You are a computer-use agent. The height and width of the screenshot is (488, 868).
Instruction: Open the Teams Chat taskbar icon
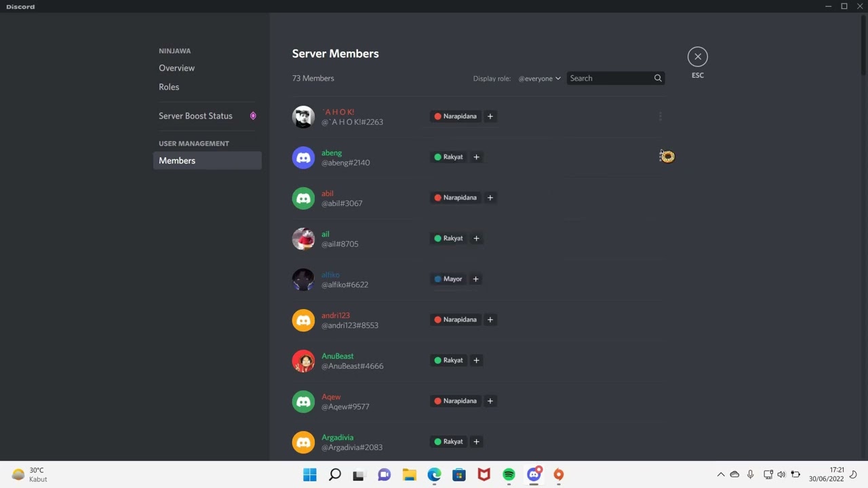coord(384,475)
